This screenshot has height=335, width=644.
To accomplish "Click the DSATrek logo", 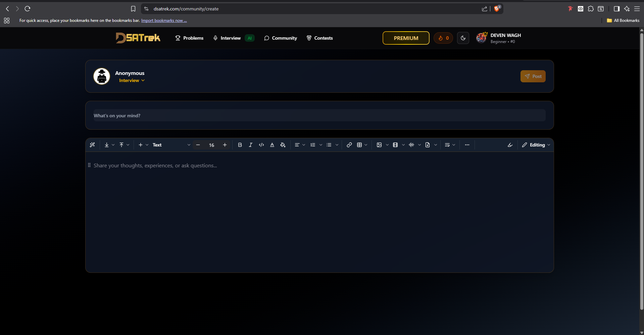I will pos(138,38).
